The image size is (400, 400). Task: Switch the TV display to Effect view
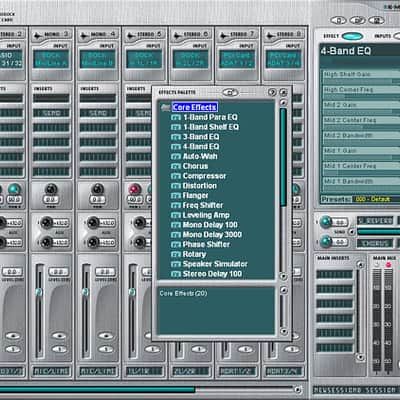click(352, 36)
